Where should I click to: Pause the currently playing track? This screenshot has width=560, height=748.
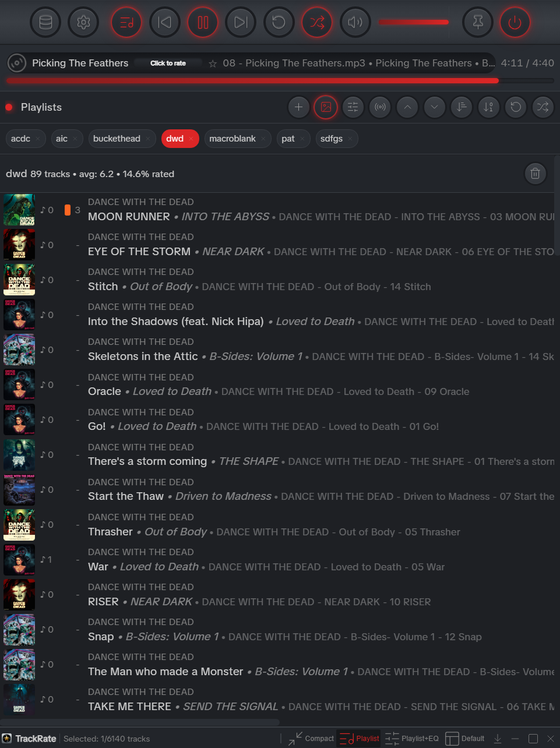click(202, 22)
